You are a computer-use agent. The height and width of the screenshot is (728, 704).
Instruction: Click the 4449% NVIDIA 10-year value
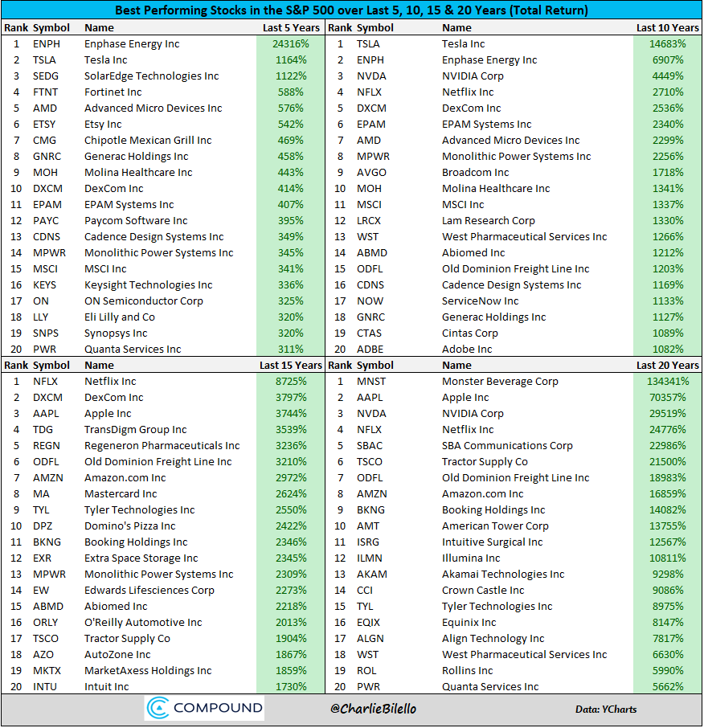click(667, 76)
